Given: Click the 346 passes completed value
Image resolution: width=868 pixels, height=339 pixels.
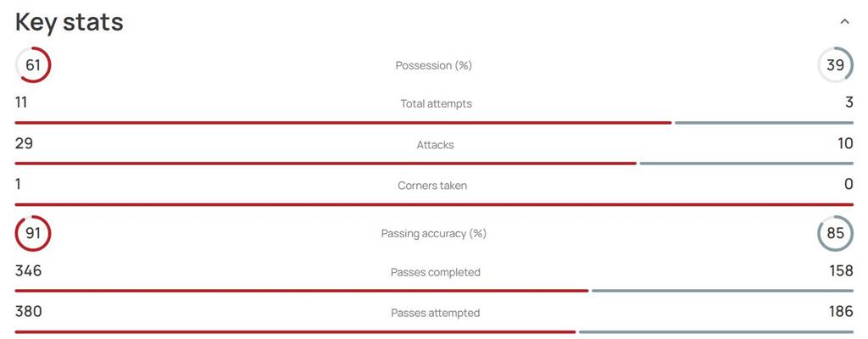Looking at the screenshot, I should point(28,271).
